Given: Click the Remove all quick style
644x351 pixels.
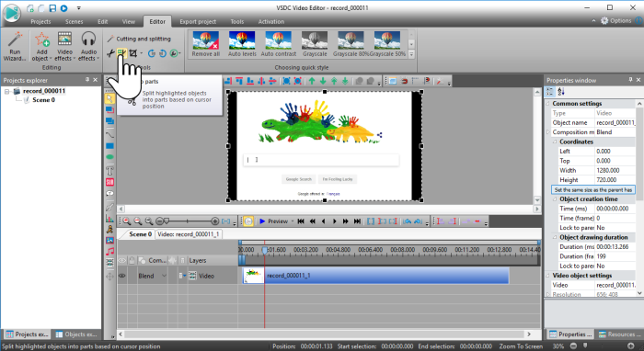Looking at the screenshot, I should (206, 44).
